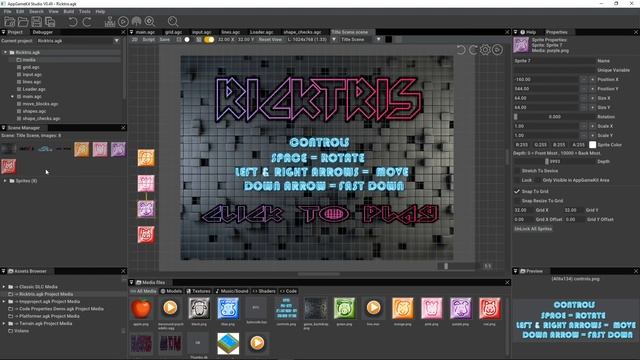Click the scene editor redo arrow icon
640x360 pixels.
[x=473, y=50]
